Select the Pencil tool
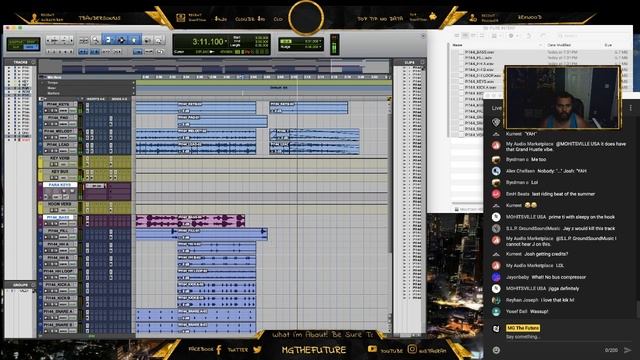Image resolution: width=640 pixels, height=360 pixels. click(158, 40)
